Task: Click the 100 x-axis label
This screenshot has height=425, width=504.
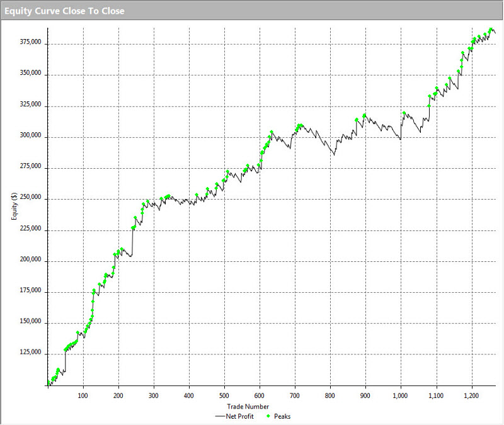Action: [x=83, y=395]
